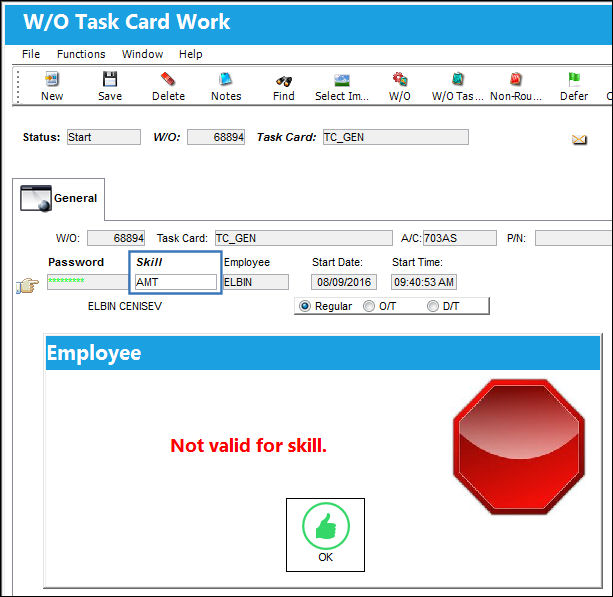Switch to the General tab
613x597 pixels.
point(59,199)
